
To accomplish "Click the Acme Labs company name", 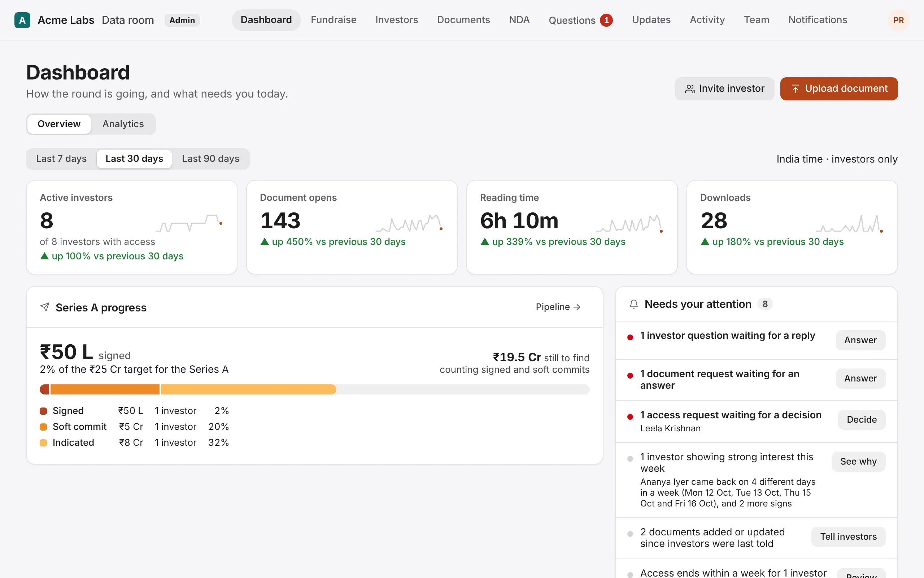I will [x=66, y=20].
